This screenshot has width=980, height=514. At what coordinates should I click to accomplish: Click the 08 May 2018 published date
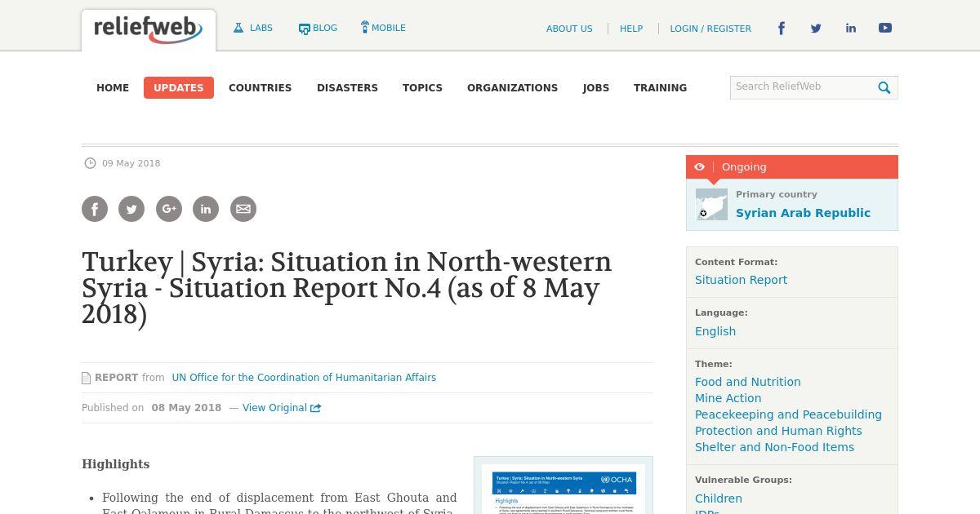click(186, 408)
